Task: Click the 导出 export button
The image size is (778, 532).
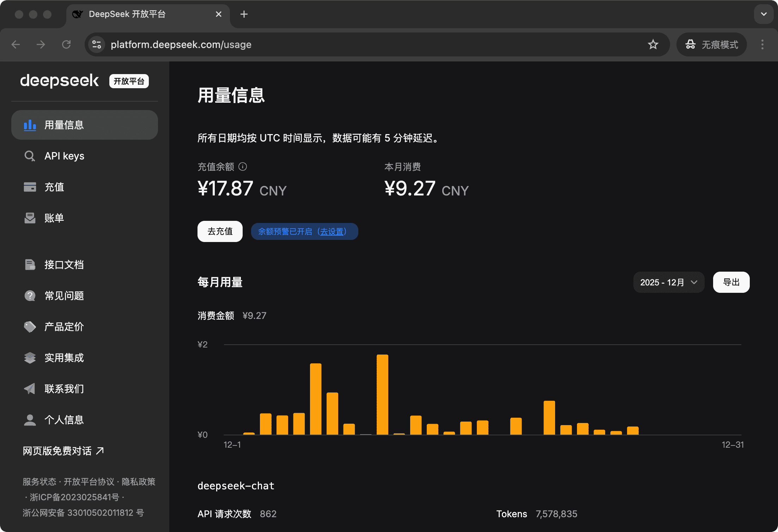Action: click(731, 282)
